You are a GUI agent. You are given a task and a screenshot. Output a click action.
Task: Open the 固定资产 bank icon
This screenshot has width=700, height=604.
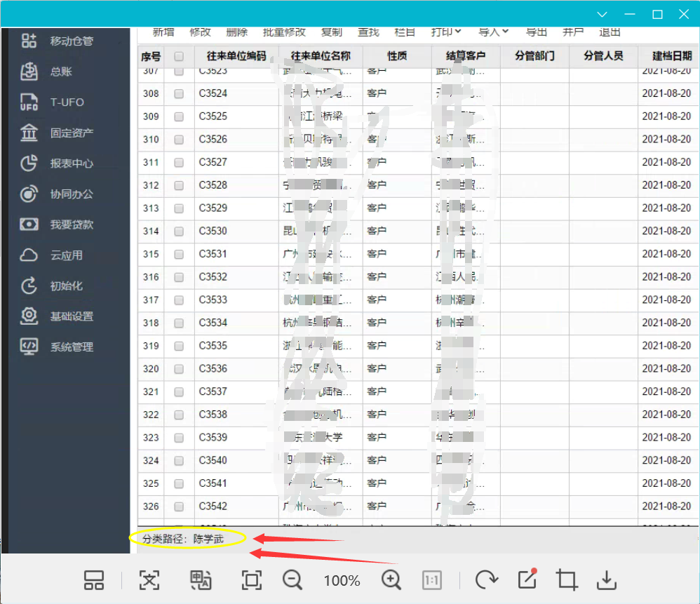(29, 133)
